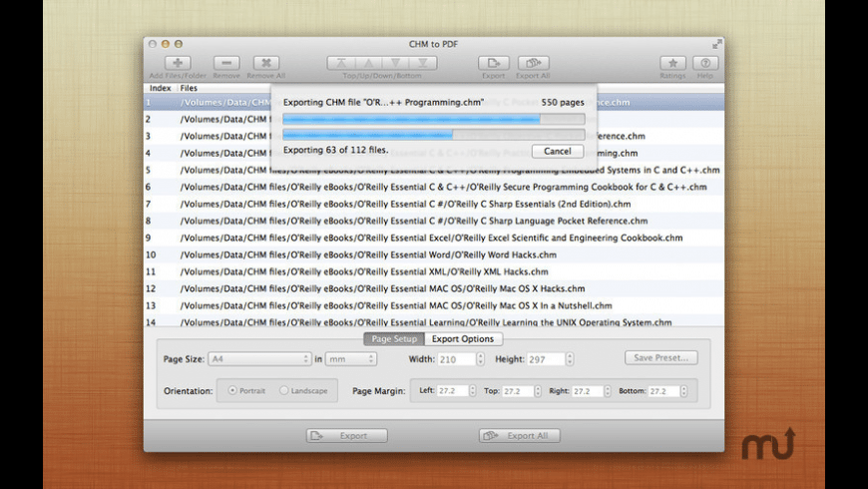The image size is (868, 489).
Task: Click the Index column header
Action: [160, 88]
